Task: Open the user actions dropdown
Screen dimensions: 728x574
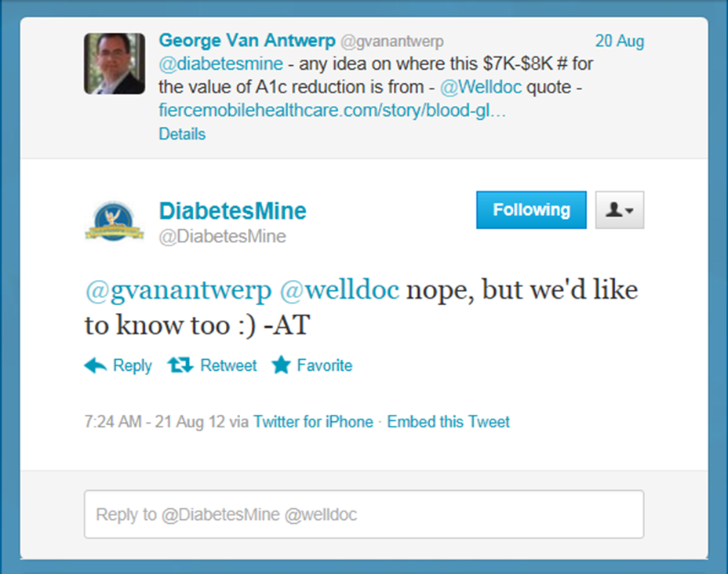Action: point(620,210)
